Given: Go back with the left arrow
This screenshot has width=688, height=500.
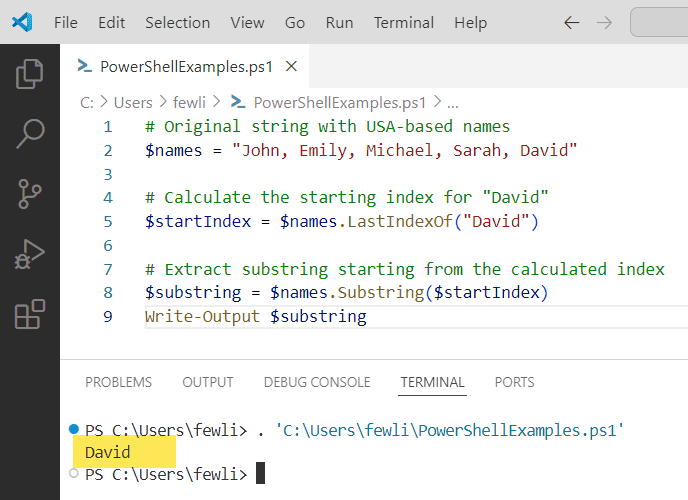Looking at the screenshot, I should 571,22.
